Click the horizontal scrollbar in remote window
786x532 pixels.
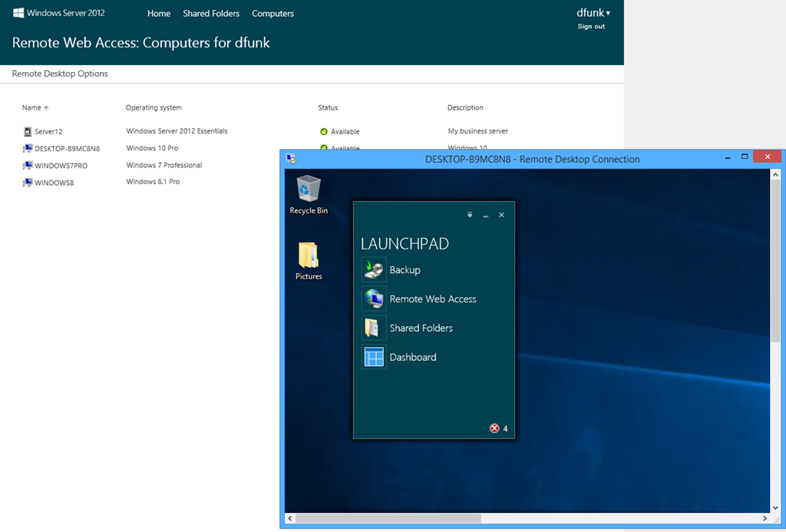[388, 519]
